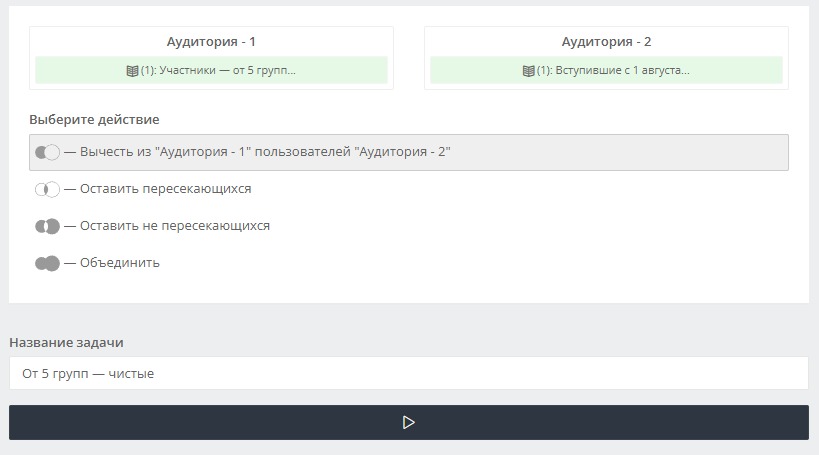819x455 pixels.
Task: Open the "Вступившие с 1 августа" audience entry
Action: 606,70
